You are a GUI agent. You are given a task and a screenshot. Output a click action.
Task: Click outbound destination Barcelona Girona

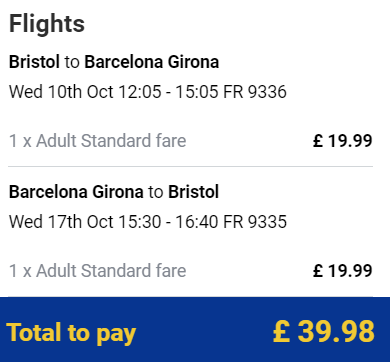(x=152, y=62)
